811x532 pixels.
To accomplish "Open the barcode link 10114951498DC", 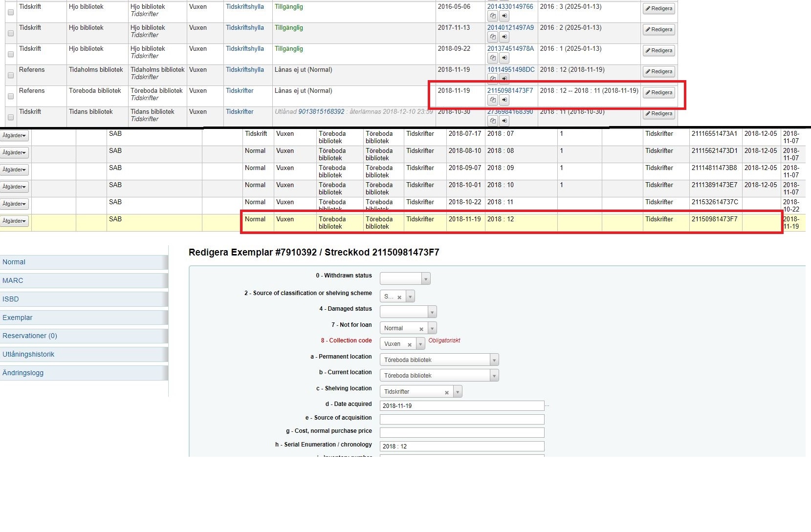I will [x=510, y=70].
